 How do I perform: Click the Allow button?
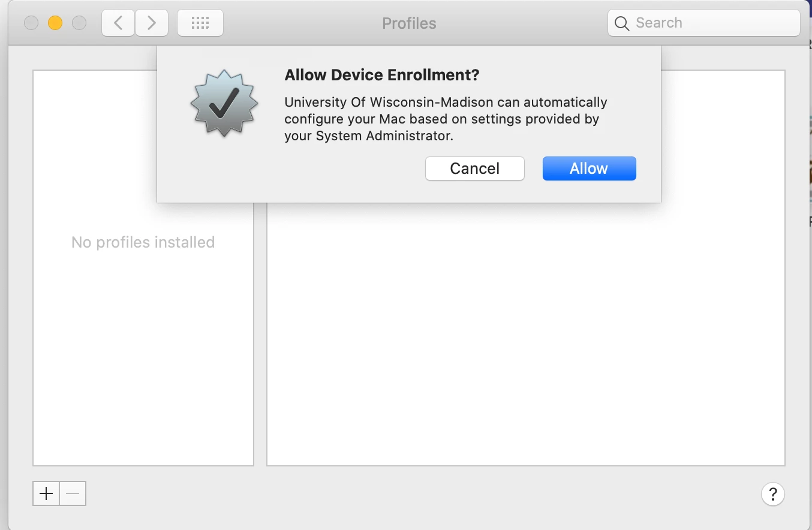[x=589, y=168]
